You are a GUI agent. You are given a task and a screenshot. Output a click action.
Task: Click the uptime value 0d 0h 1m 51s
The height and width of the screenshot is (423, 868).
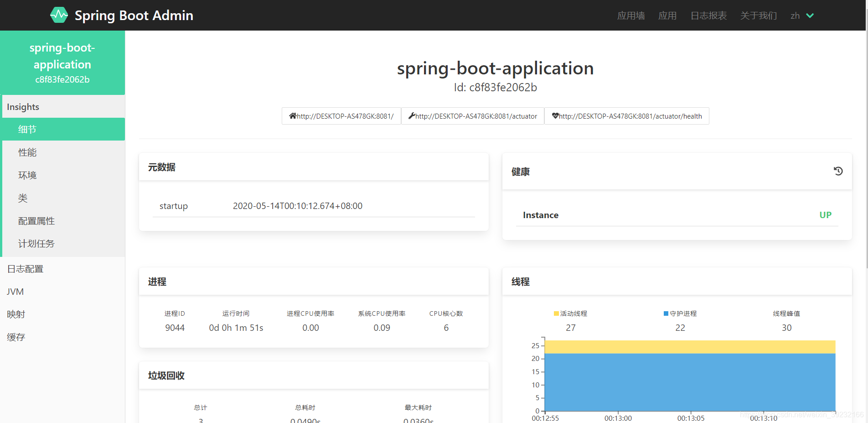point(236,328)
